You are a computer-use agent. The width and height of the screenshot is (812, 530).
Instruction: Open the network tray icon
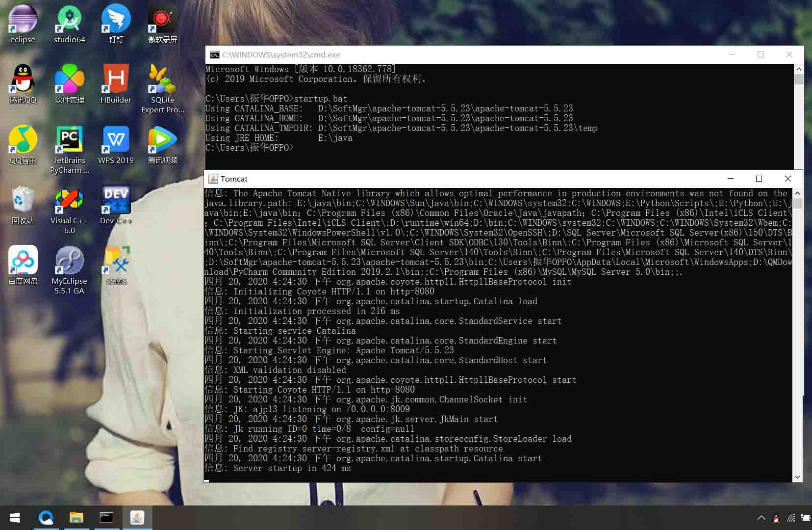click(x=791, y=518)
